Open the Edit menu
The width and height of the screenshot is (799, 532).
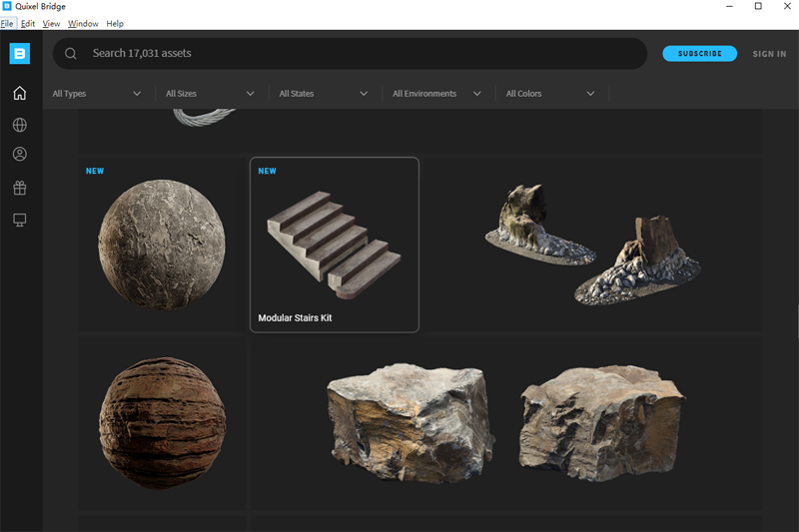click(28, 23)
